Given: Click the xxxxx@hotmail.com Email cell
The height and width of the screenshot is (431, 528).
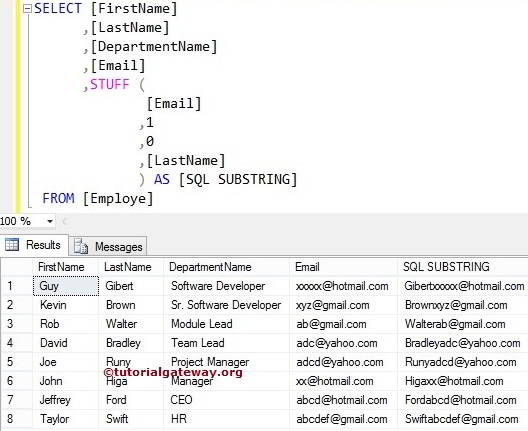Looking at the screenshot, I should 343,286.
